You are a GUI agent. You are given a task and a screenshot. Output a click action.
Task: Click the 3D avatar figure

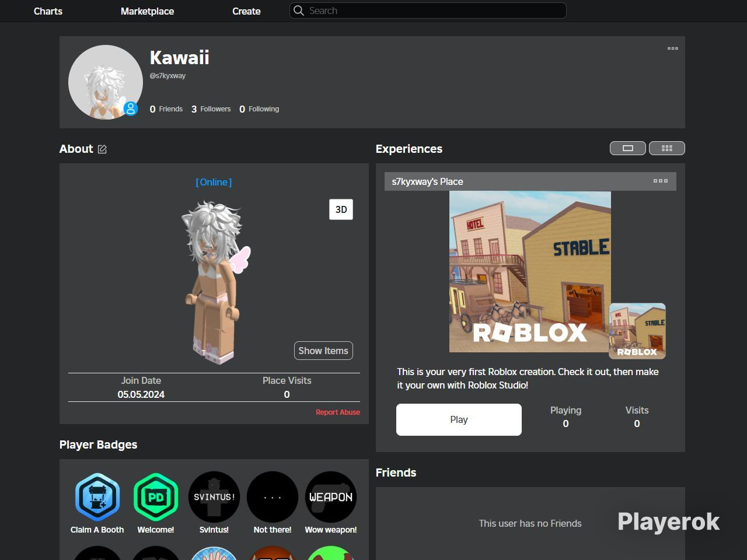click(x=216, y=283)
